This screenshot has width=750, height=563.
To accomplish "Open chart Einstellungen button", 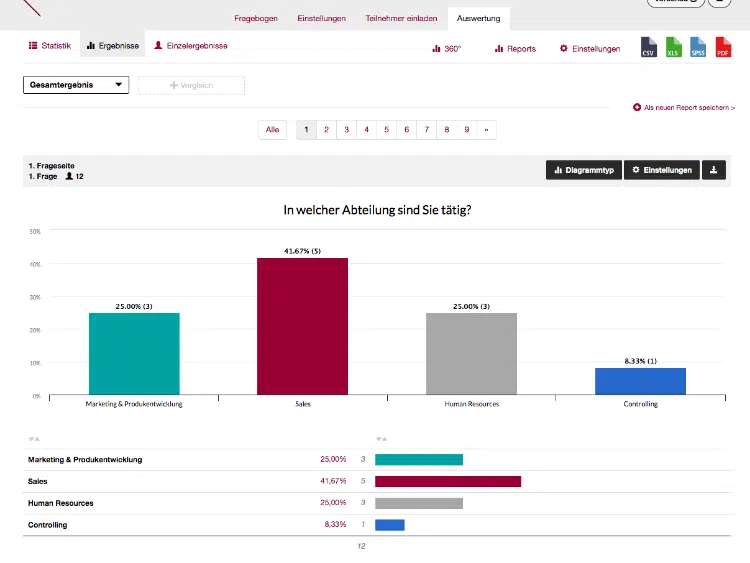I will pyautogui.click(x=662, y=170).
